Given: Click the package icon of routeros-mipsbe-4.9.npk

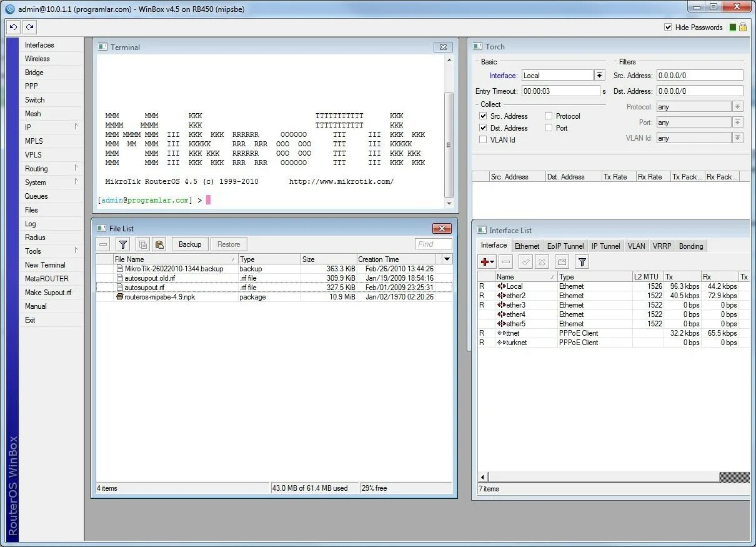Looking at the screenshot, I should click(120, 297).
